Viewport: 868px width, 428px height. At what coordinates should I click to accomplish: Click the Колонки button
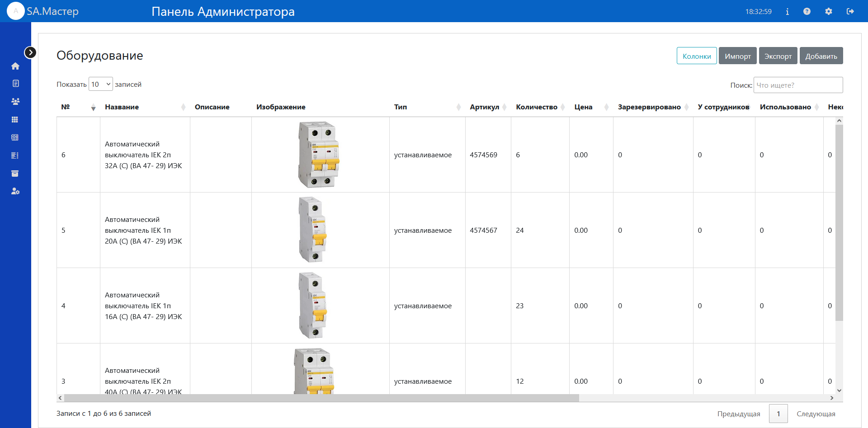coord(696,56)
